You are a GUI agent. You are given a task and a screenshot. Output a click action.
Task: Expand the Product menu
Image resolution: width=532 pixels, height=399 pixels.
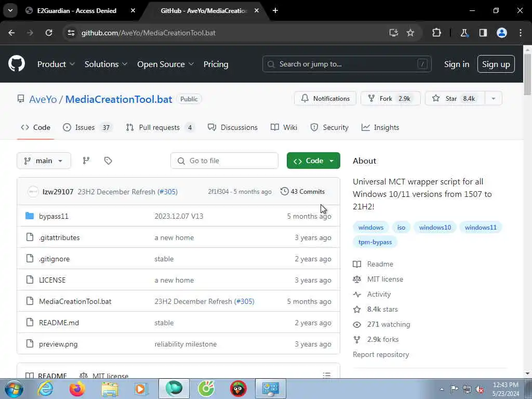[56, 64]
